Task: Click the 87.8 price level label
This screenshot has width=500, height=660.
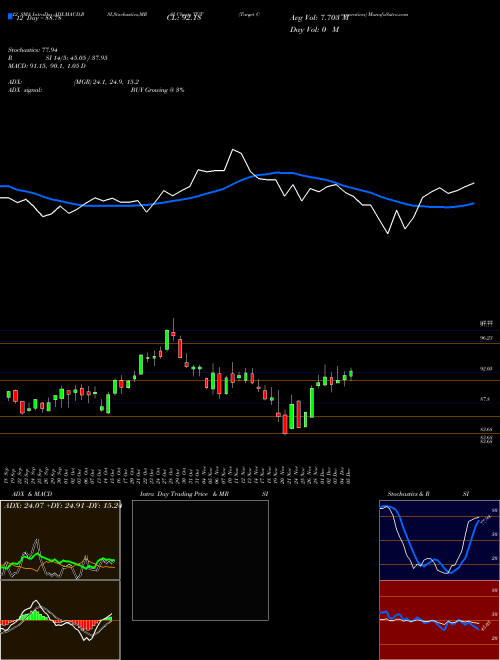Action: click(x=485, y=399)
